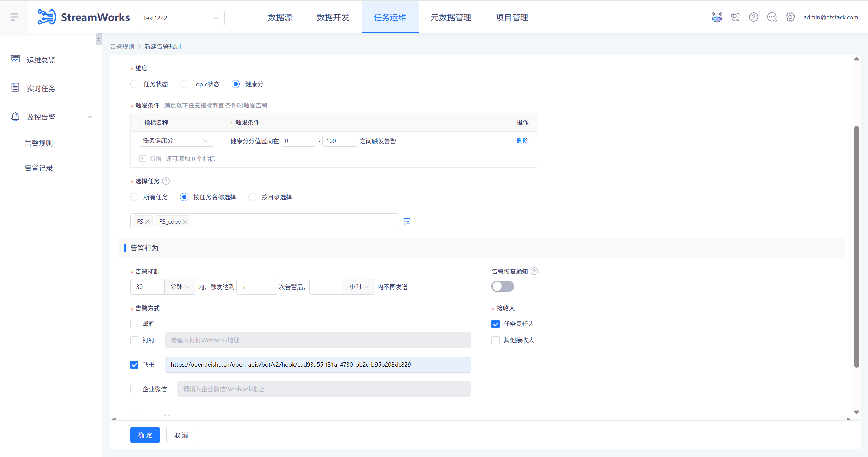The width and height of the screenshot is (868, 457).
Task: Go to 告警规则 in sidebar
Action: point(39,143)
